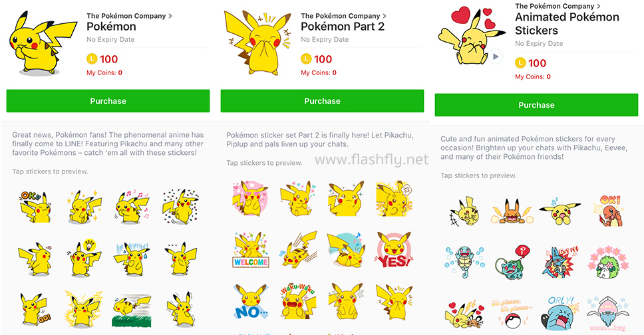Tap the OK Pikachu sticker in Pokémon set
The image size is (644, 335).
point(36,207)
